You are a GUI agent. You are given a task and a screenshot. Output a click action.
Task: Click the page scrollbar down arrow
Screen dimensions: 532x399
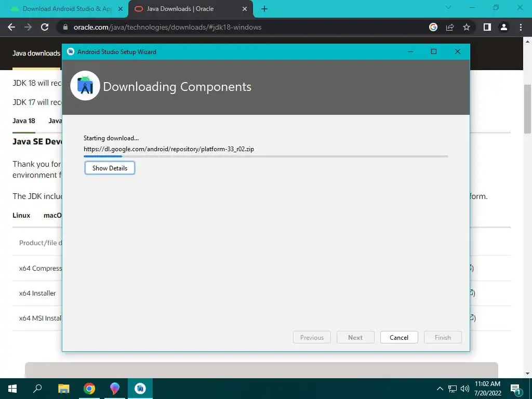pyautogui.click(x=528, y=374)
